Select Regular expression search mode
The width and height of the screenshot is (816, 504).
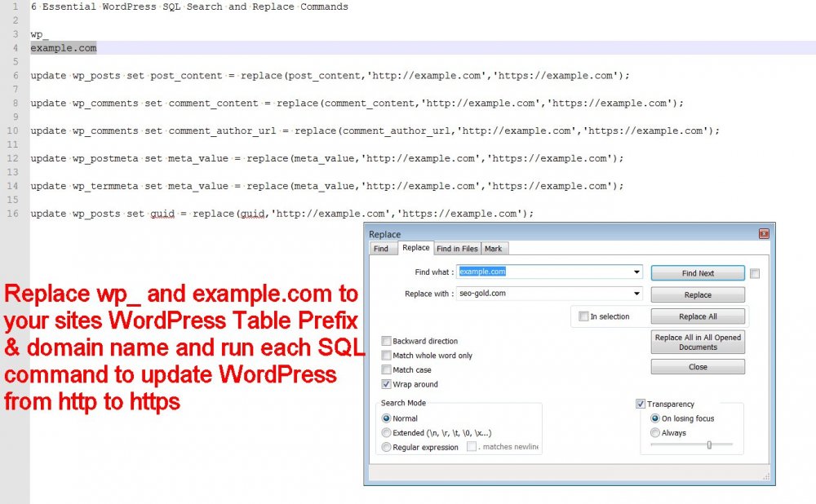point(386,447)
